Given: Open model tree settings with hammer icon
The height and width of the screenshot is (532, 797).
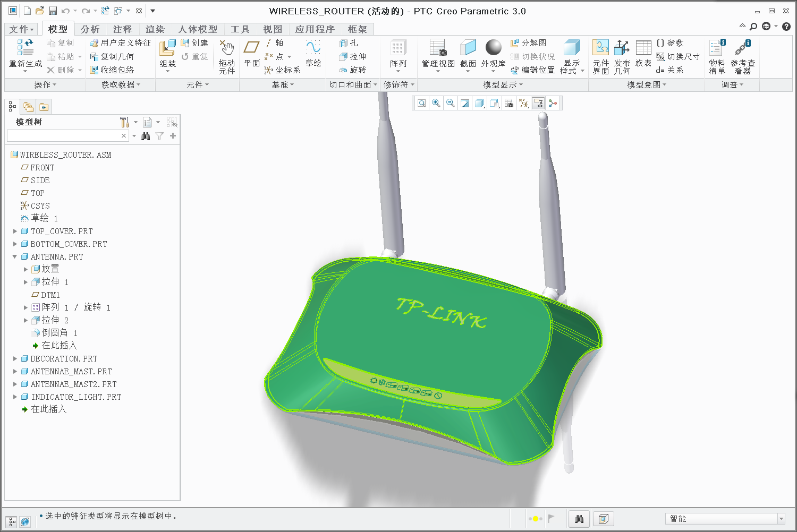Looking at the screenshot, I should (x=124, y=122).
